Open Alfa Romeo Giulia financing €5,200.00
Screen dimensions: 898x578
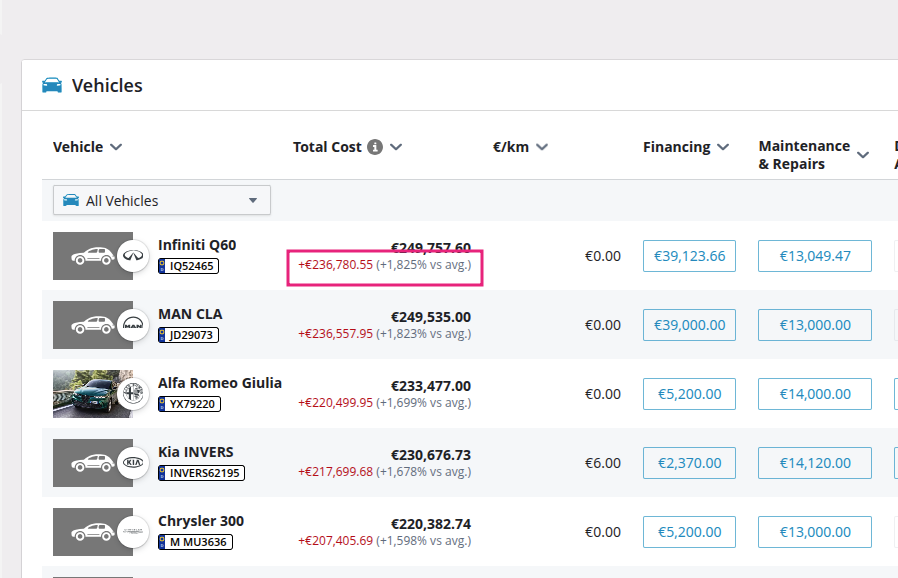(x=689, y=394)
